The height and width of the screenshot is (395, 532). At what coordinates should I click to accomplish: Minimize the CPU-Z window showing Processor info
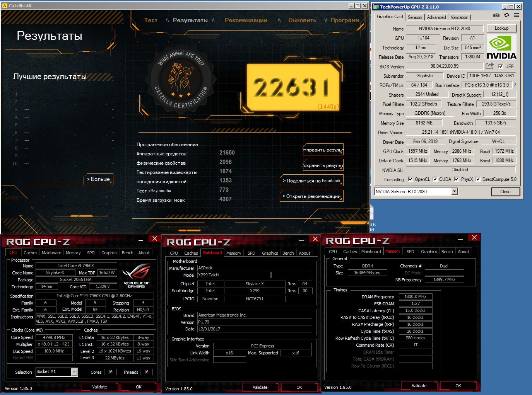coord(141,240)
